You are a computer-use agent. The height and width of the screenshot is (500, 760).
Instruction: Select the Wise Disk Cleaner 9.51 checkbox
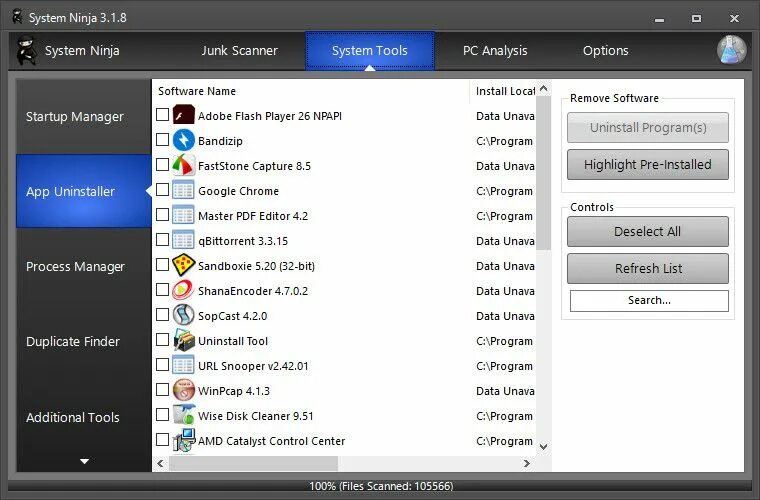tap(162, 415)
